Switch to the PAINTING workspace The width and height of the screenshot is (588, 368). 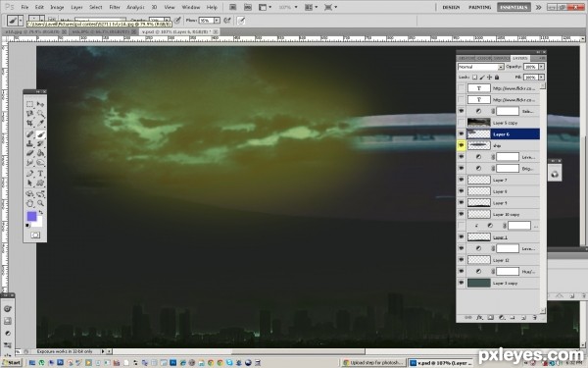[x=479, y=7]
